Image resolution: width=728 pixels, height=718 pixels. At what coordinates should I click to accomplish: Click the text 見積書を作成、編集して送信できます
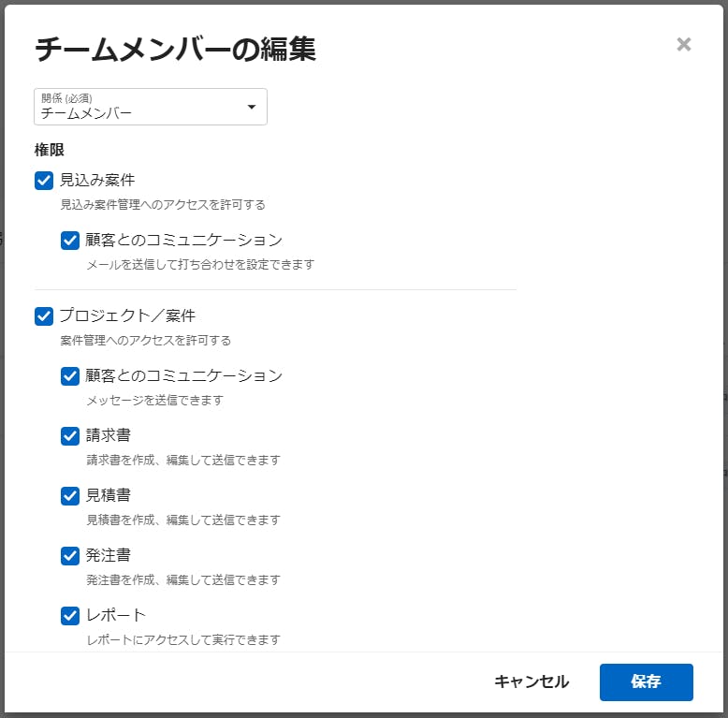tap(183, 520)
